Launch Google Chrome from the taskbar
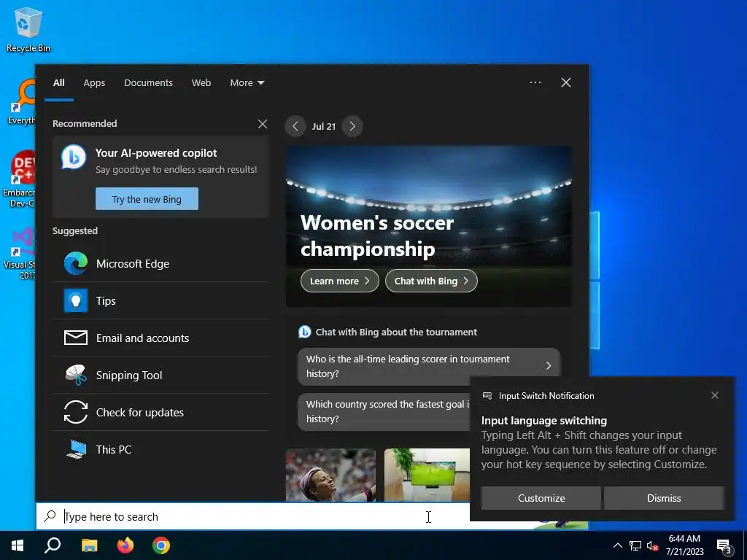 click(x=161, y=545)
